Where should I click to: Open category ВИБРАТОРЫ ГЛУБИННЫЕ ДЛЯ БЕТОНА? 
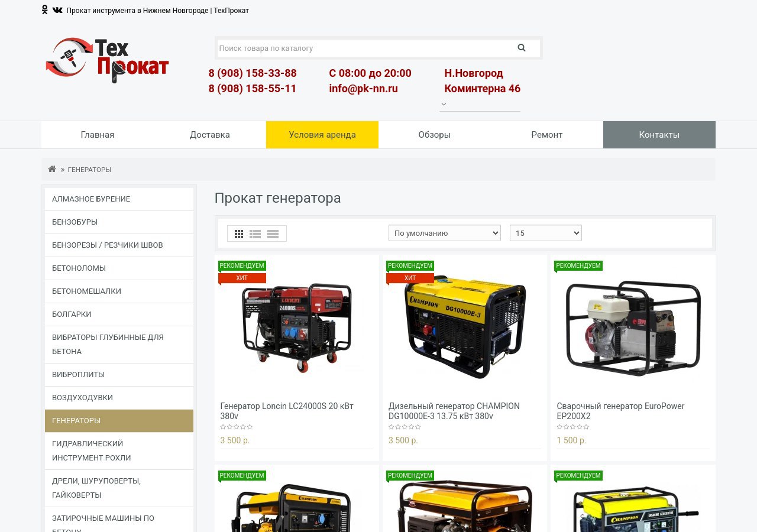point(119,345)
